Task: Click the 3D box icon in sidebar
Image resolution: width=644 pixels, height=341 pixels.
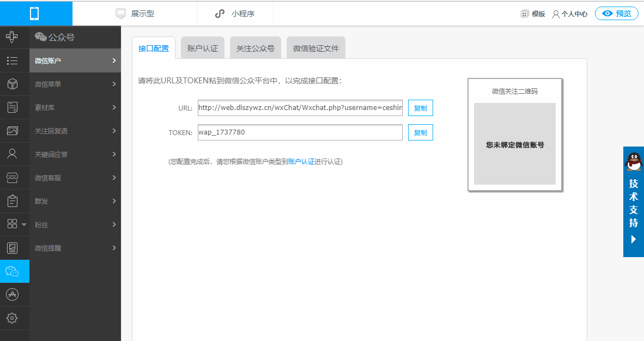Action: (12, 84)
